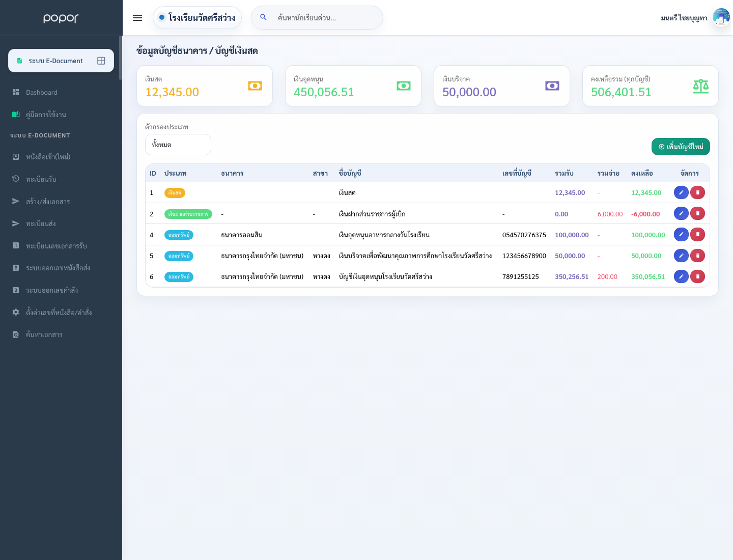Viewport: 733px width, 560px height.
Task: Open the ตัวกรองประเภท filter dropdown
Action: tap(178, 145)
